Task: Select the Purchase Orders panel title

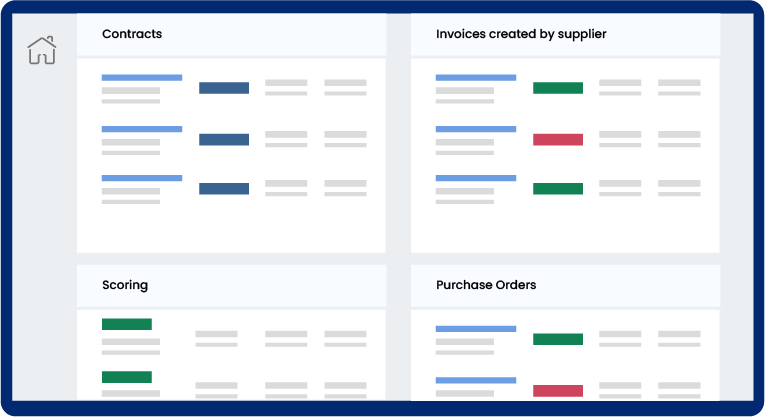Action: click(486, 285)
